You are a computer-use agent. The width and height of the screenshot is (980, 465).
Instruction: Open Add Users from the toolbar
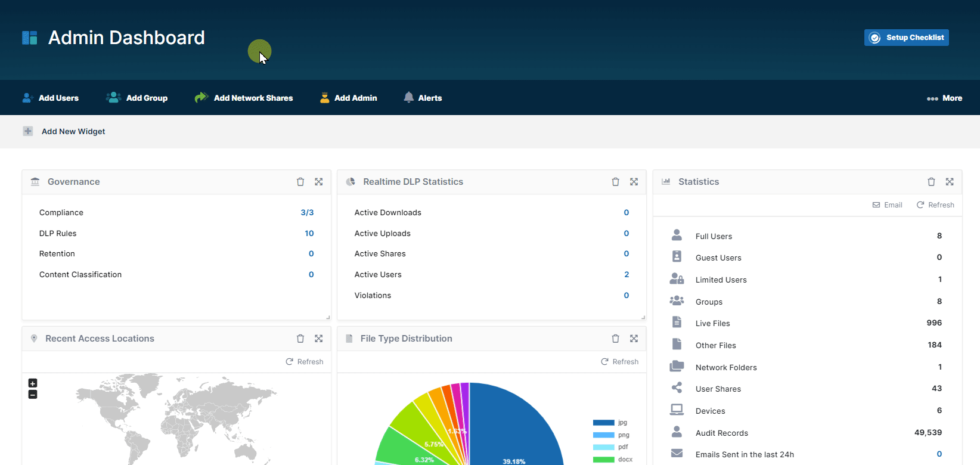pos(51,98)
